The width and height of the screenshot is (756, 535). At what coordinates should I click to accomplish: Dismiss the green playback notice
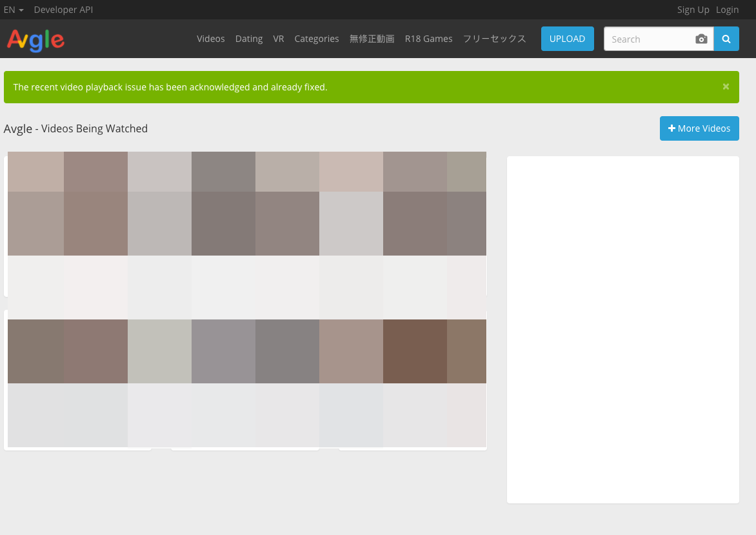726,86
